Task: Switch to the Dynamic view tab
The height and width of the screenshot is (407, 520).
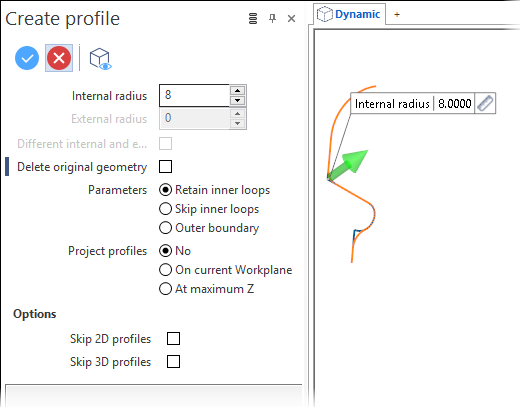Action: [x=349, y=14]
